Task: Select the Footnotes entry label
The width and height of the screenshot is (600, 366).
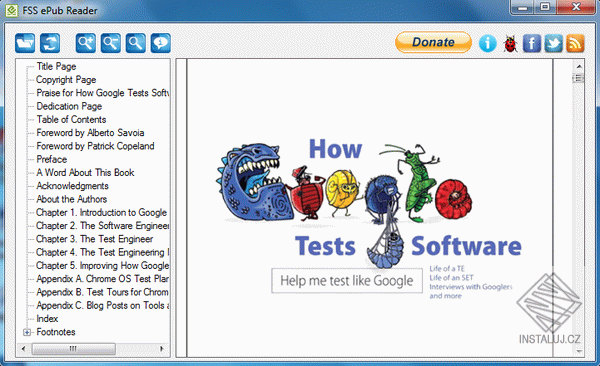Action: click(56, 332)
